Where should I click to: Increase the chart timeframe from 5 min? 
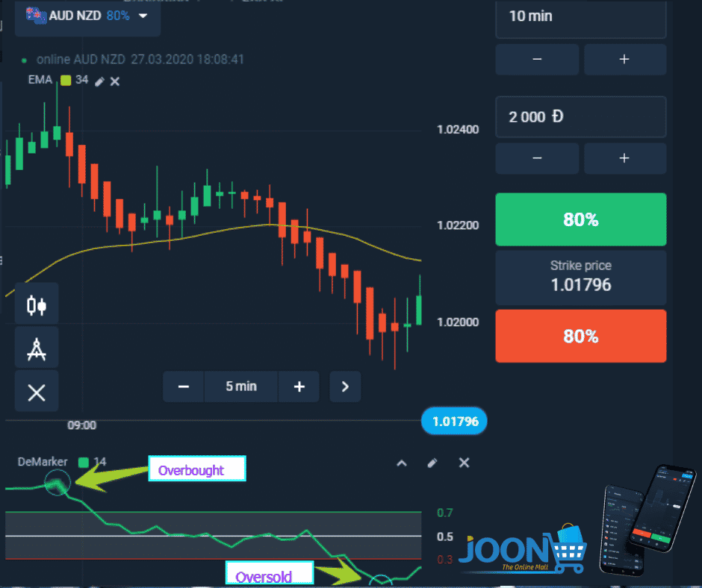point(299,387)
